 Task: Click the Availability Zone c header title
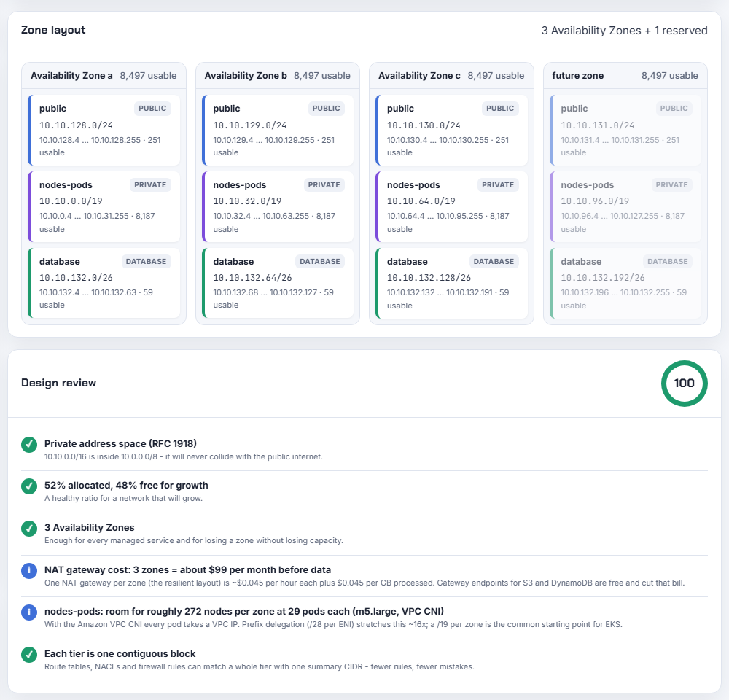click(x=419, y=75)
